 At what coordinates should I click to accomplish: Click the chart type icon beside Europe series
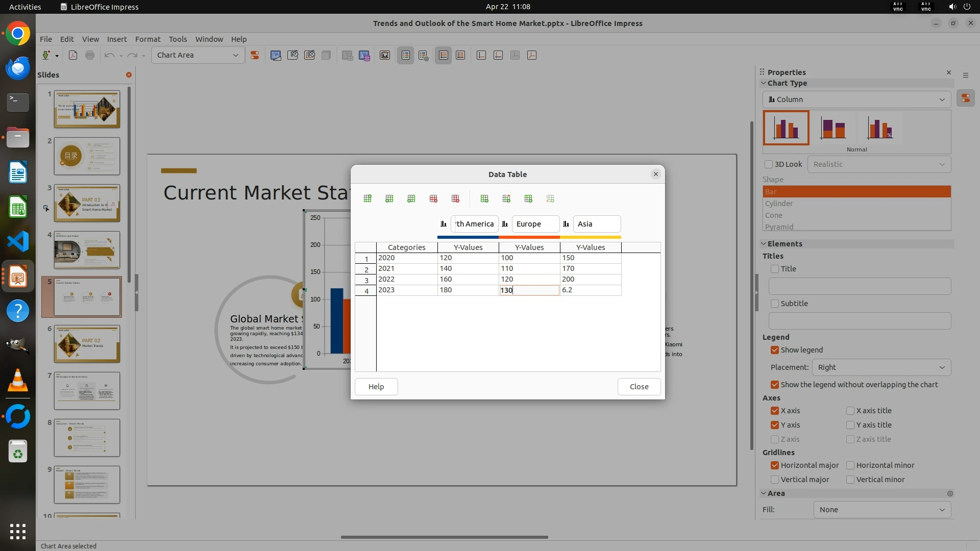pos(505,224)
